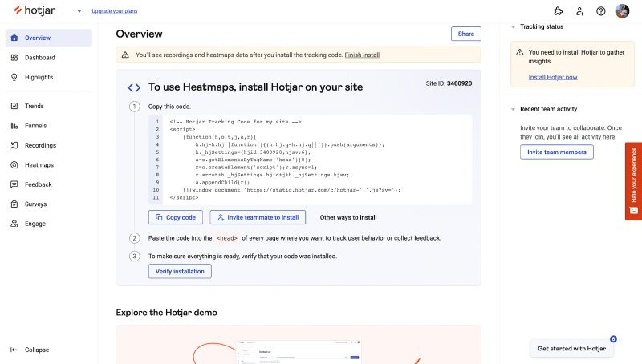642x364 pixels.
Task: Open the integrations puzzle icon
Action: click(x=558, y=11)
